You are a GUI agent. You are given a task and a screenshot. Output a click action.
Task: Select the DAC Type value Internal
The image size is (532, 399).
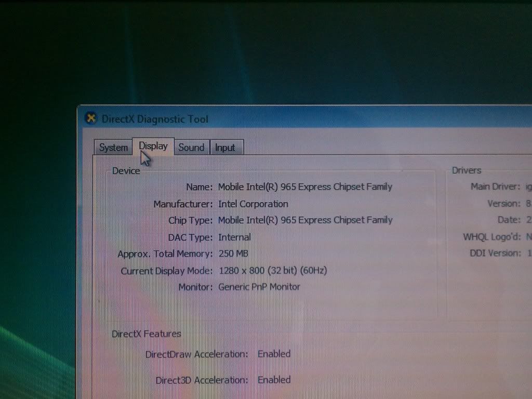point(234,237)
